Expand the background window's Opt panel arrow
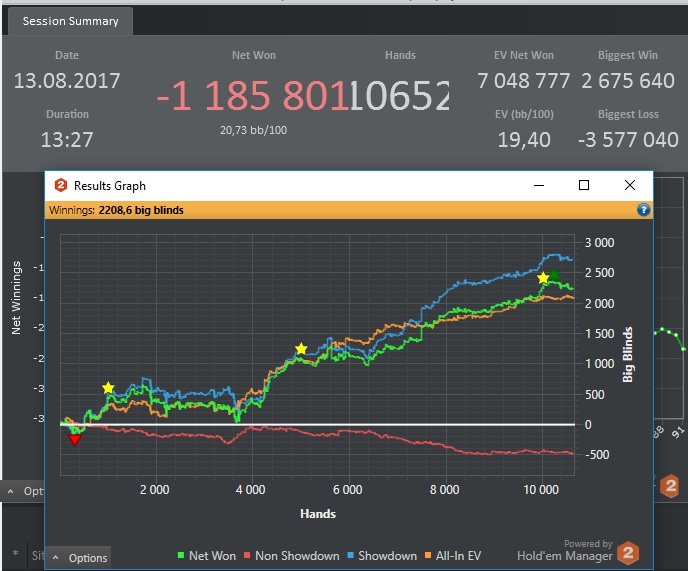This screenshot has width=688, height=571. [11, 492]
